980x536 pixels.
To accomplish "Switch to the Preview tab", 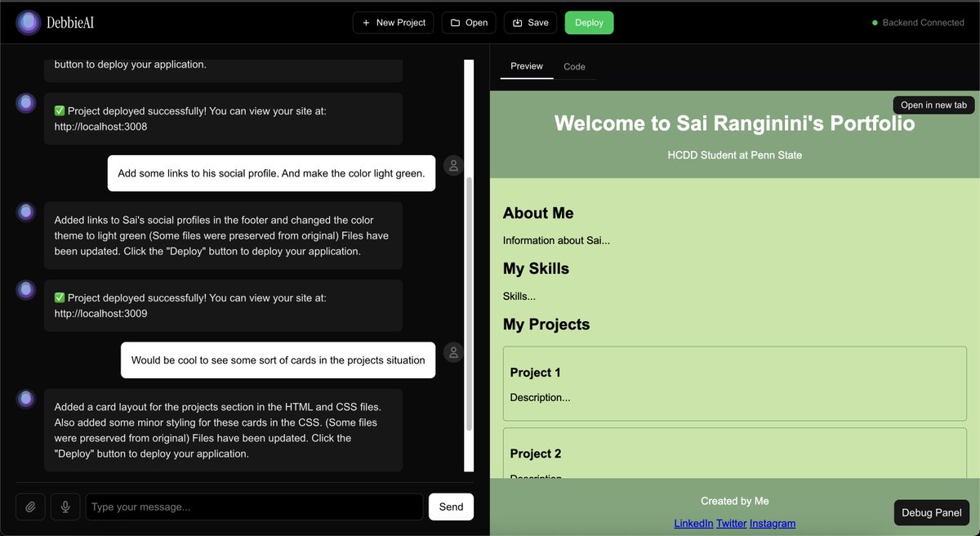I will pos(527,66).
